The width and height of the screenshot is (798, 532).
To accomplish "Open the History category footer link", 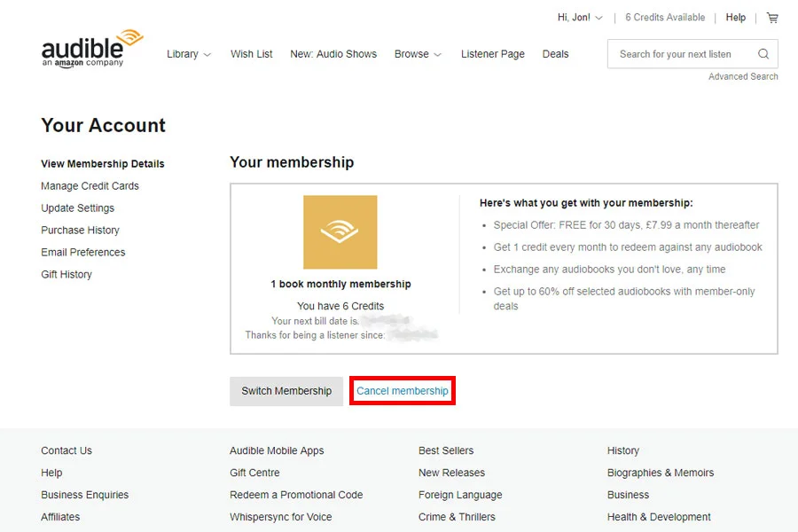I will tap(623, 450).
